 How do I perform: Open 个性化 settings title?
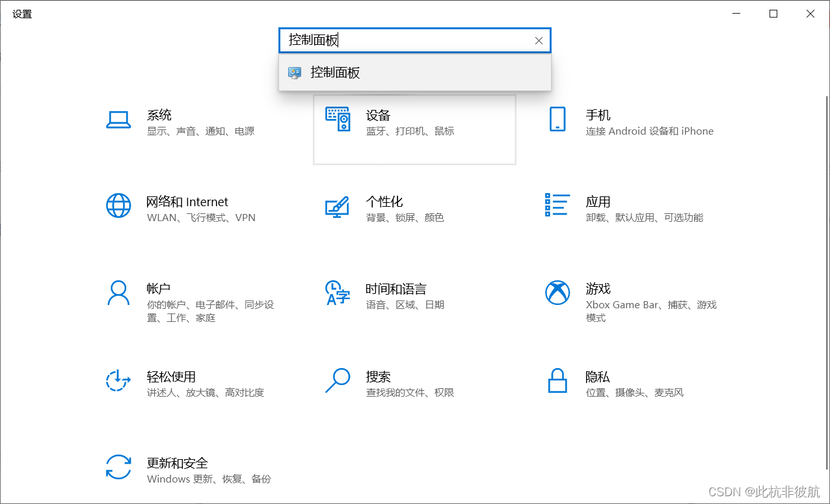[384, 202]
